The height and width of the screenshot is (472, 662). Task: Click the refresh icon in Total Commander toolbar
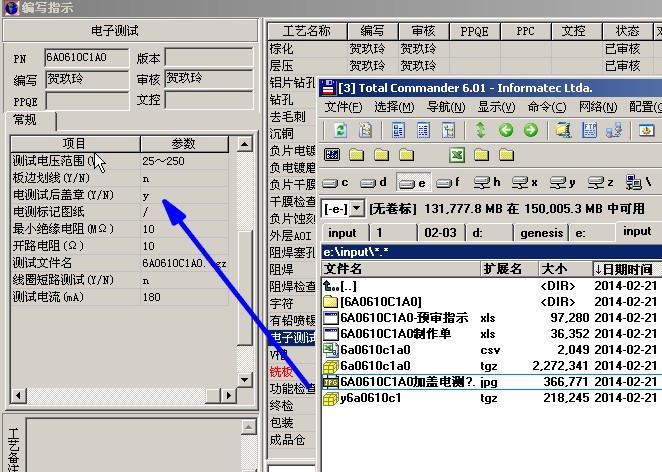point(340,130)
